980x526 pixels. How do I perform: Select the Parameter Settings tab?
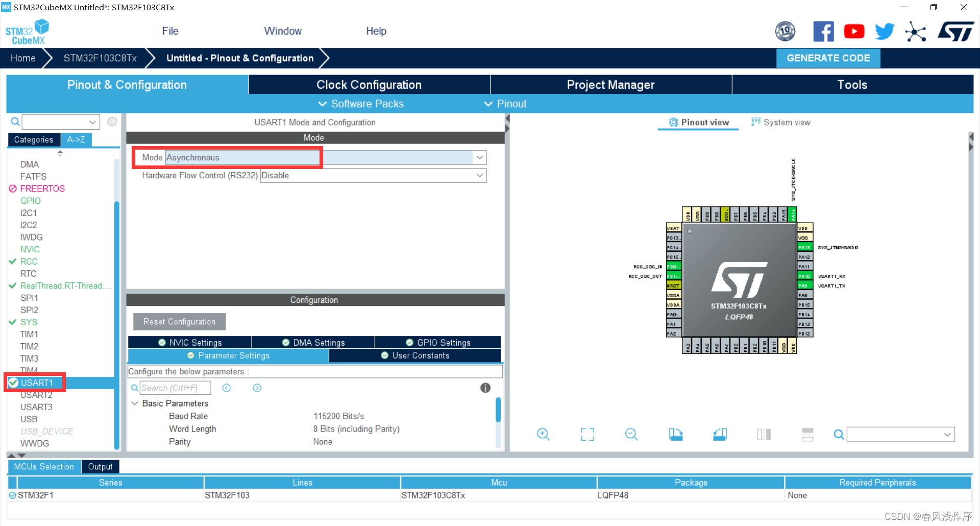(x=228, y=355)
